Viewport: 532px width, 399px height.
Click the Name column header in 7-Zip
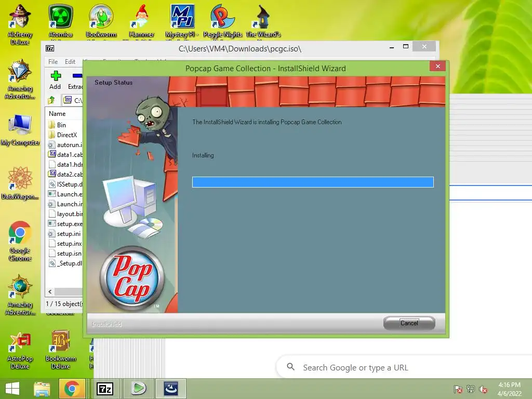tap(64, 114)
